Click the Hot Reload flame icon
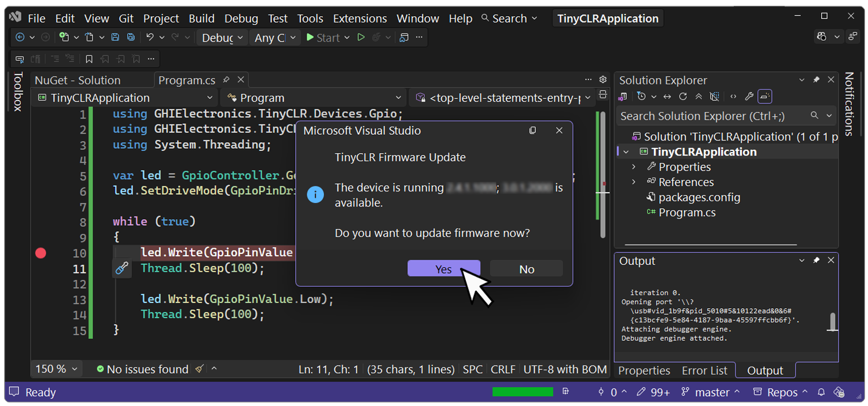 [x=377, y=37]
